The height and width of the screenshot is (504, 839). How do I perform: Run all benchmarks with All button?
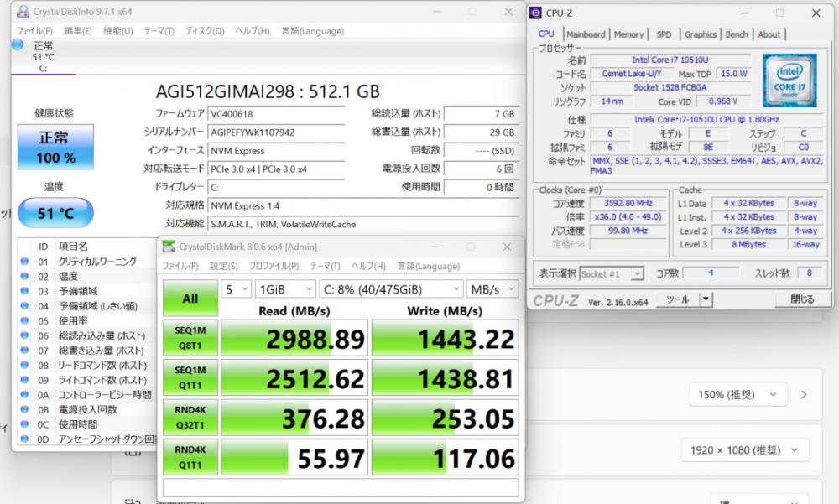pos(190,298)
